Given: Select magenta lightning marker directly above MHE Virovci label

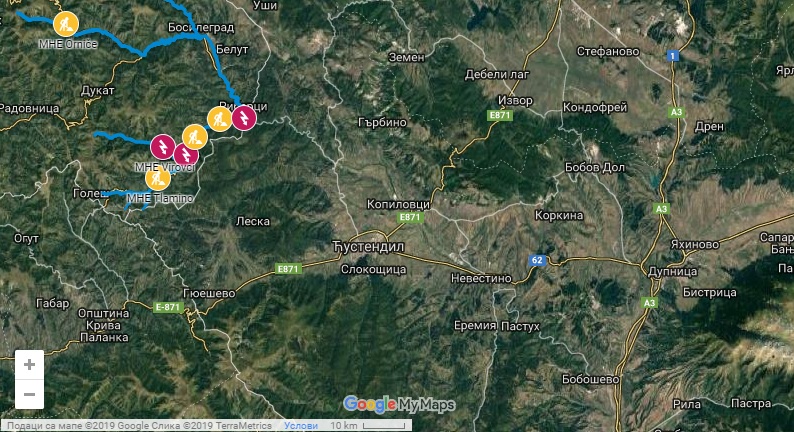Looking at the screenshot, I should point(186,154).
